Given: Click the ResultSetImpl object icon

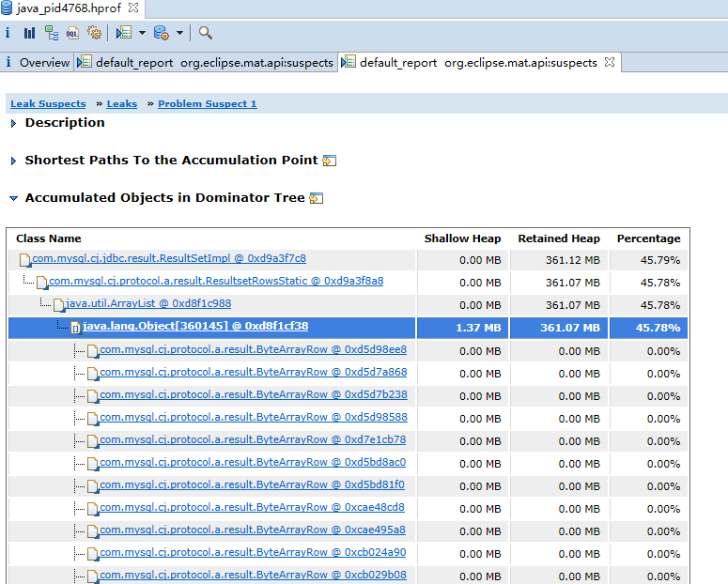Looking at the screenshot, I should 25,260.
